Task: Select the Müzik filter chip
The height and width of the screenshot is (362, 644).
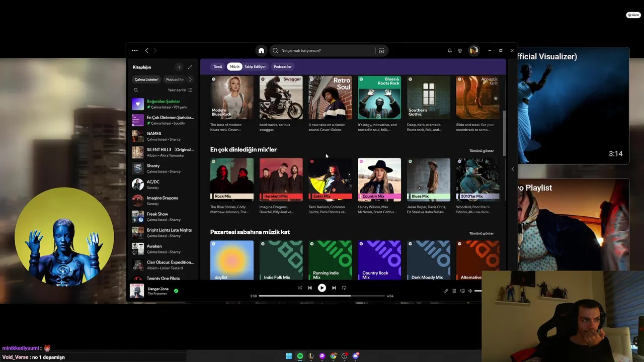Action: coord(234,66)
